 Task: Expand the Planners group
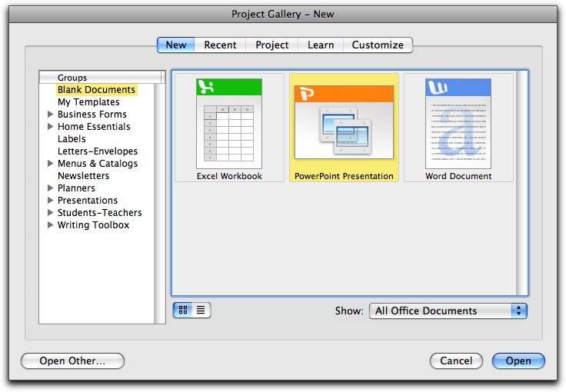pyautogui.click(x=51, y=188)
